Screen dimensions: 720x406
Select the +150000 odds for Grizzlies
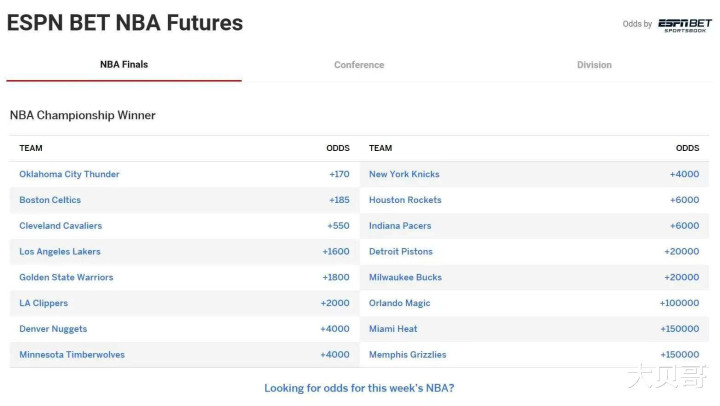click(680, 355)
